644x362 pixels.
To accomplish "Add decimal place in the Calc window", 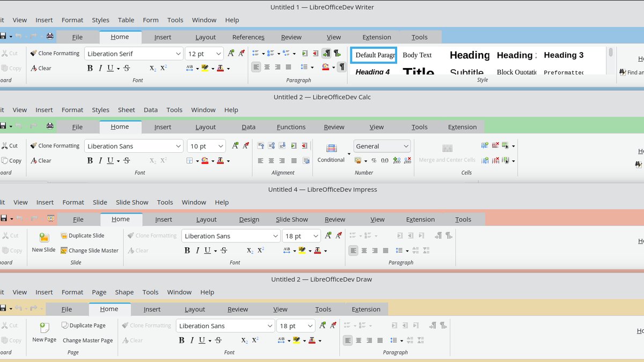I will pos(397,160).
